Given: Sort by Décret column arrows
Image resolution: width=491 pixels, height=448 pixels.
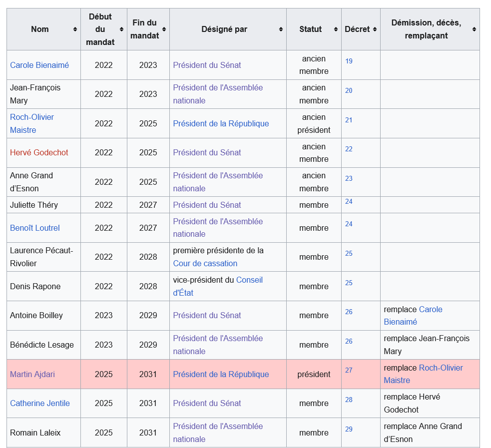Looking at the screenshot, I should tap(375, 29).
